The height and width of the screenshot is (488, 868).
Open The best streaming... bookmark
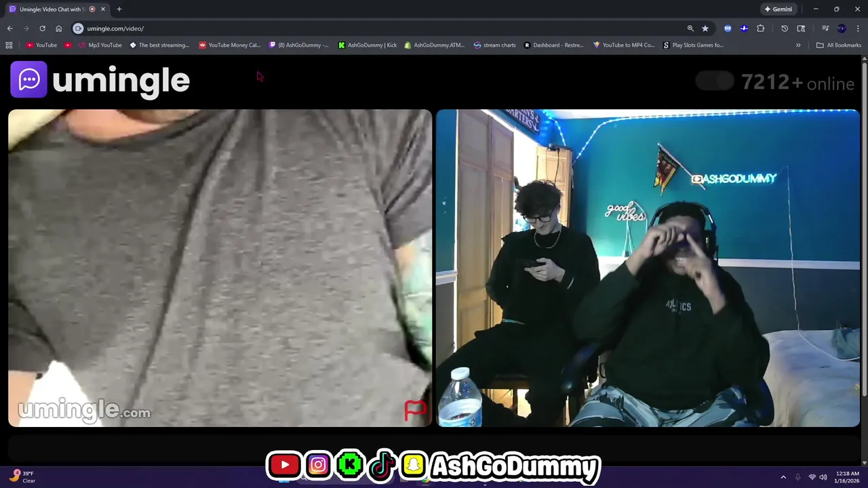click(159, 45)
